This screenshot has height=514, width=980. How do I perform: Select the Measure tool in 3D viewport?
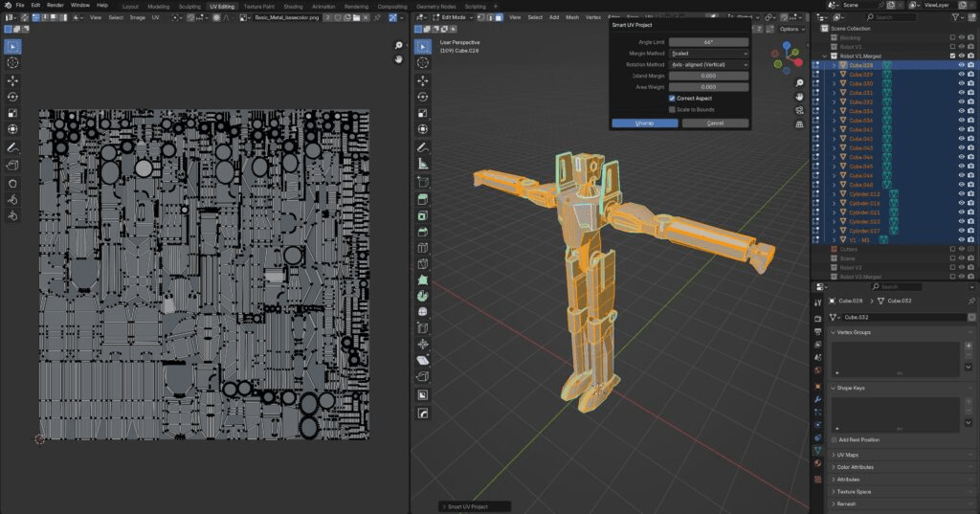pyautogui.click(x=423, y=164)
